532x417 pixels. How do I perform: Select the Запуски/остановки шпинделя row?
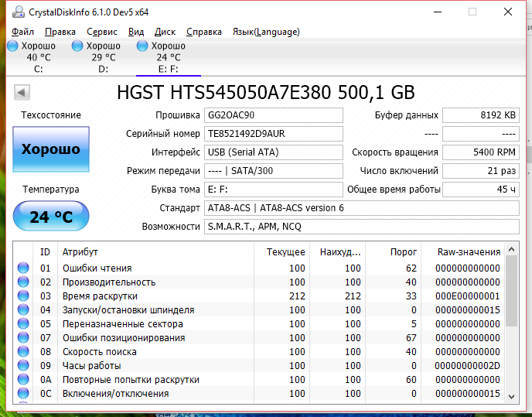pos(259,309)
